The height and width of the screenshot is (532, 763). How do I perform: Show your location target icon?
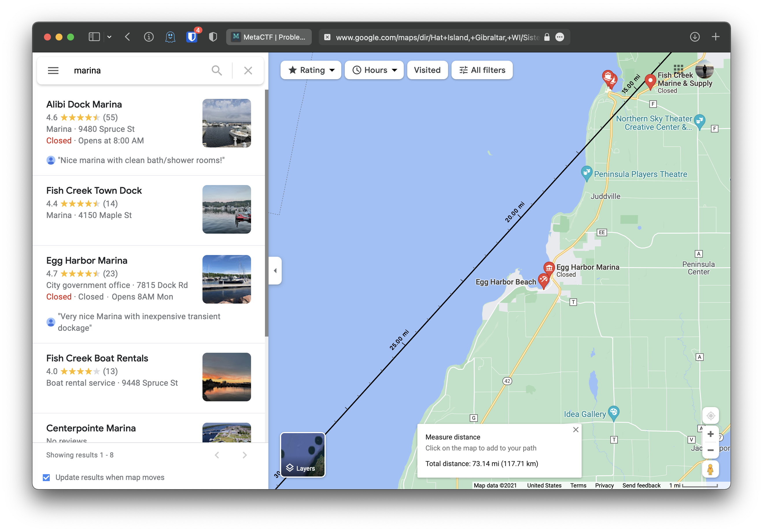point(710,415)
